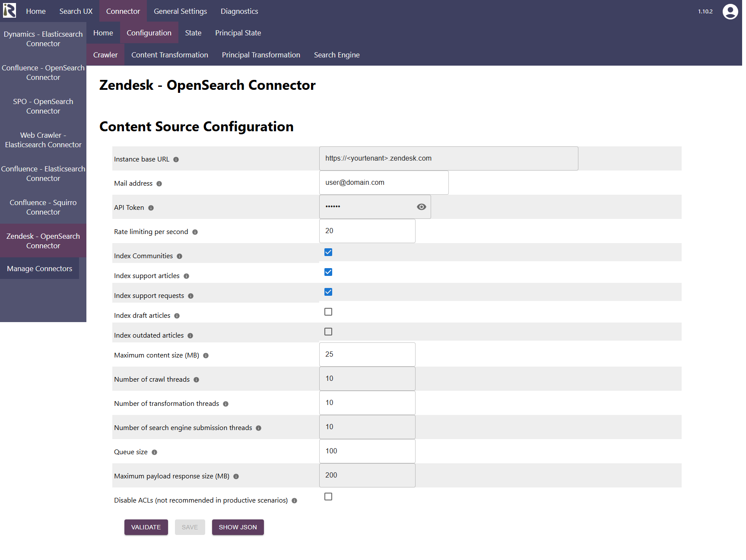Open the Diagnostics menu

tap(239, 11)
